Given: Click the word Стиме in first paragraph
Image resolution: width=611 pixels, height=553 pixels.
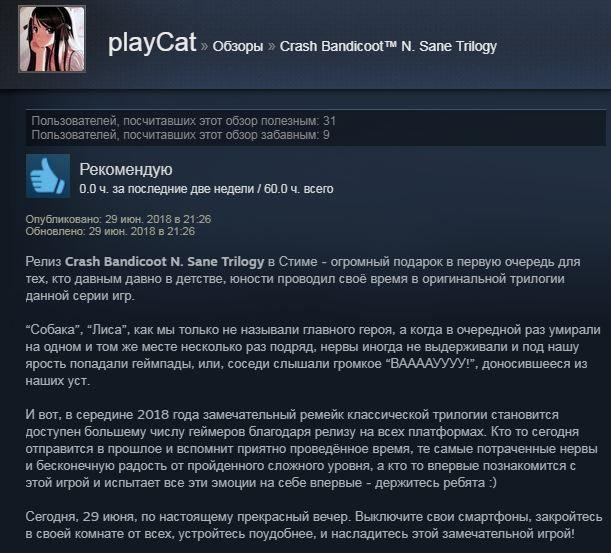Looking at the screenshot, I should 298,261.
